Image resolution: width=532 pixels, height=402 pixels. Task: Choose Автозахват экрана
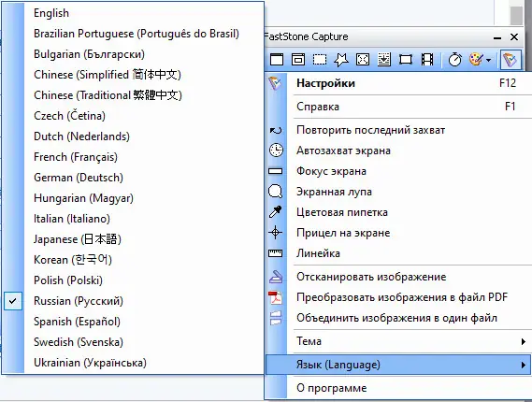pos(398,151)
